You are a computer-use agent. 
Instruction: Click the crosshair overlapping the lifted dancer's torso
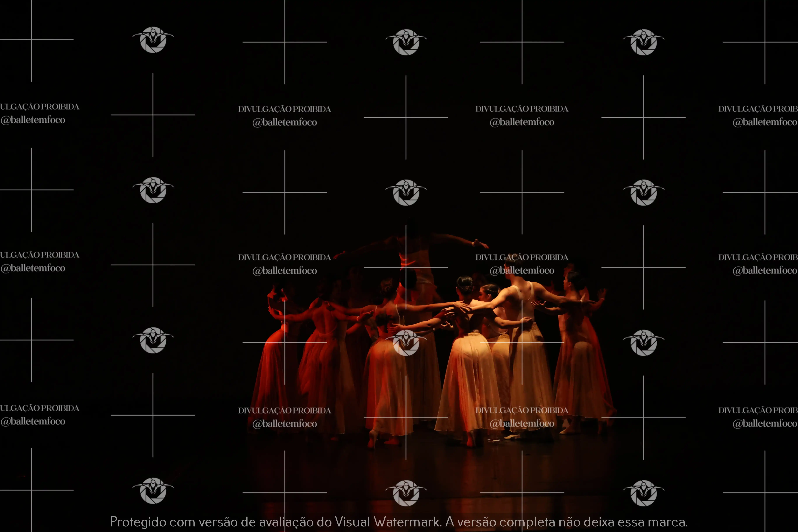point(406,267)
